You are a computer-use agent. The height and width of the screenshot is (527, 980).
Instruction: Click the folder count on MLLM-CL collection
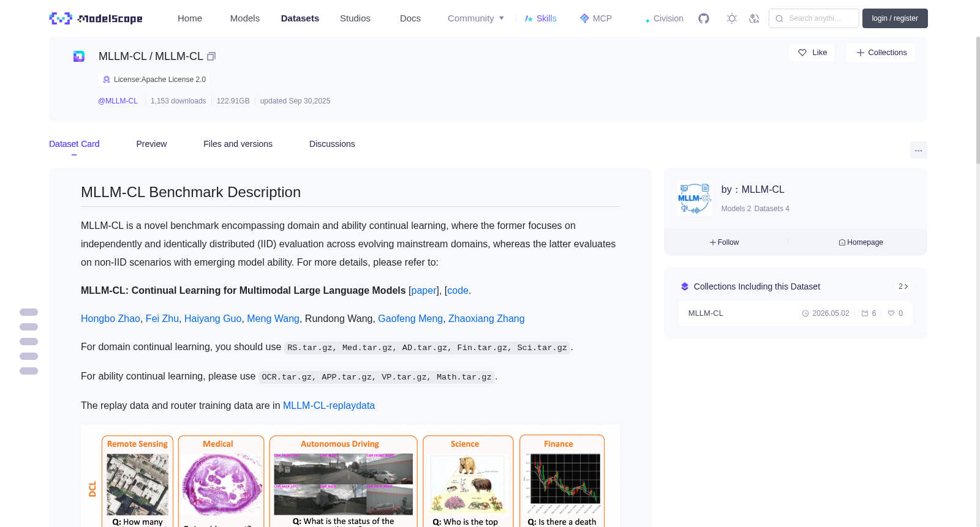(x=869, y=313)
